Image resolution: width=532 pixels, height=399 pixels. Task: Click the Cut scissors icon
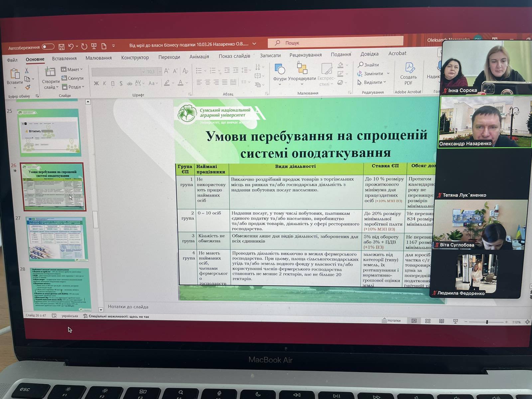coord(27,70)
